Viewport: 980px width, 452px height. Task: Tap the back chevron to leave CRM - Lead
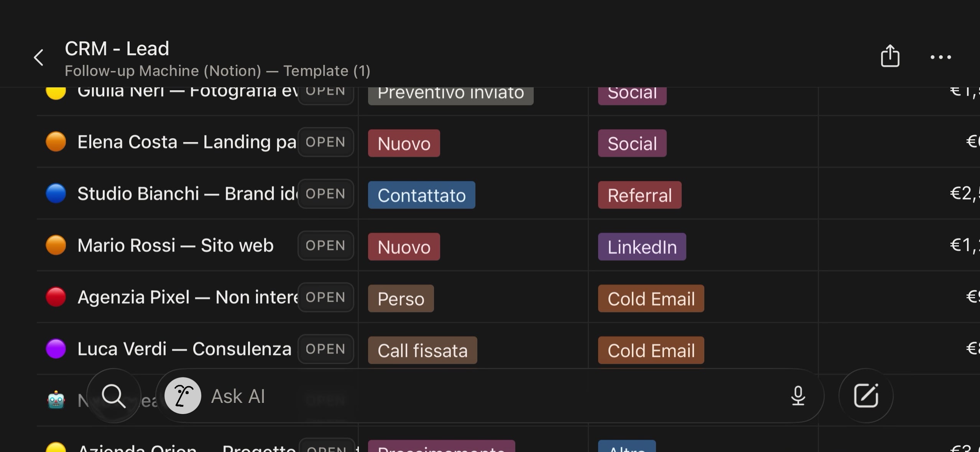coord(39,57)
